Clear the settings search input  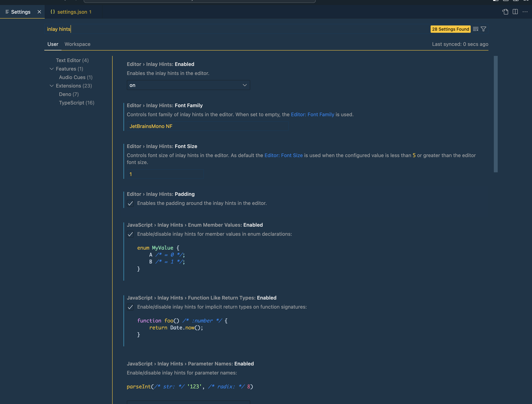pos(476,29)
